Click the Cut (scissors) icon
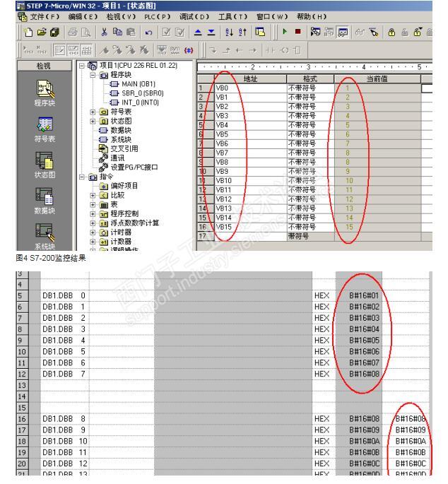This screenshot has width=448, height=484. [x=104, y=32]
